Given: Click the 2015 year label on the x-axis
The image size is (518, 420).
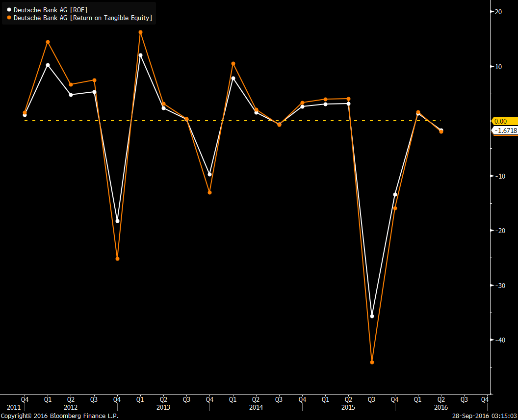Looking at the screenshot, I should click(x=348, y=407).
